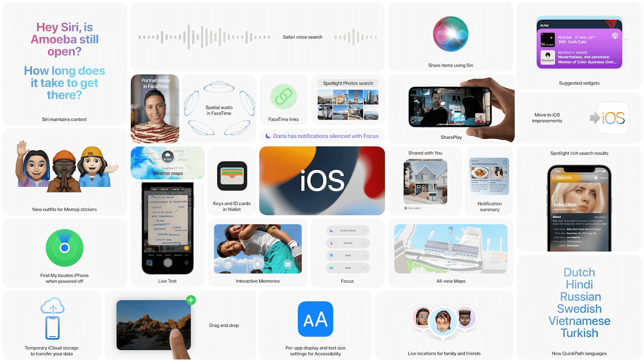Toggle Work Focus mode setting

348,255
